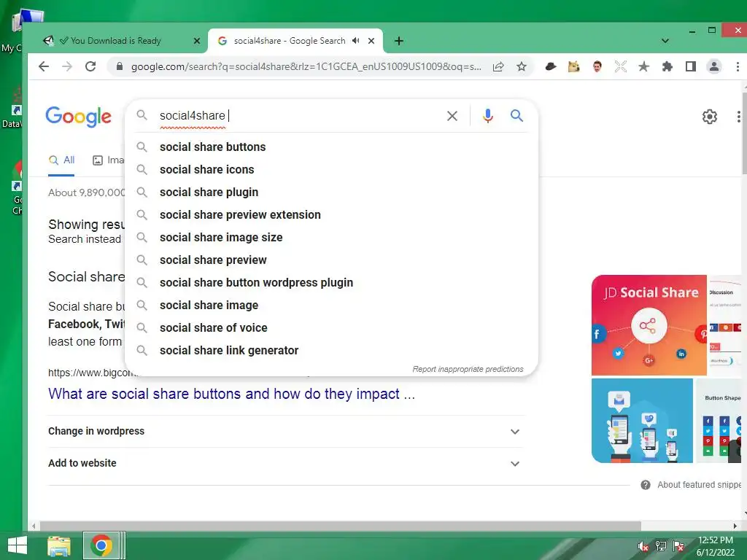The image size is (747, 560).
Task: Open the Chrome profile avatar
Action: tap(714, 66)
